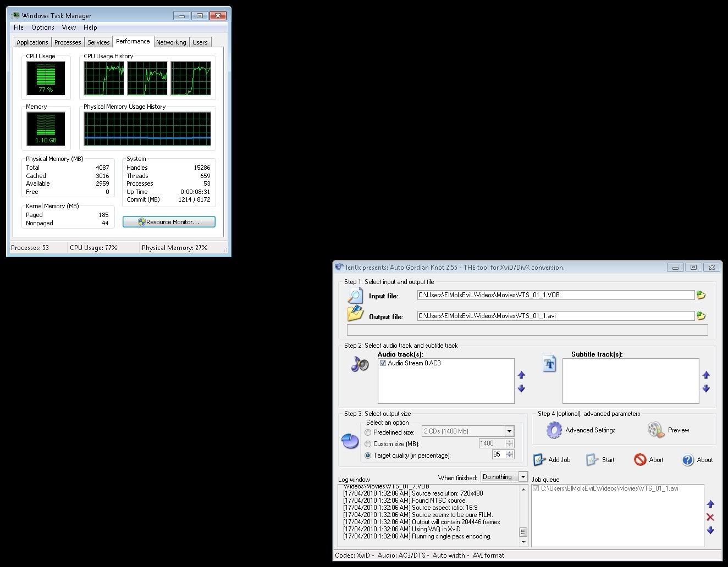
Task: Click the Start job icon
Action: (592, 460)
